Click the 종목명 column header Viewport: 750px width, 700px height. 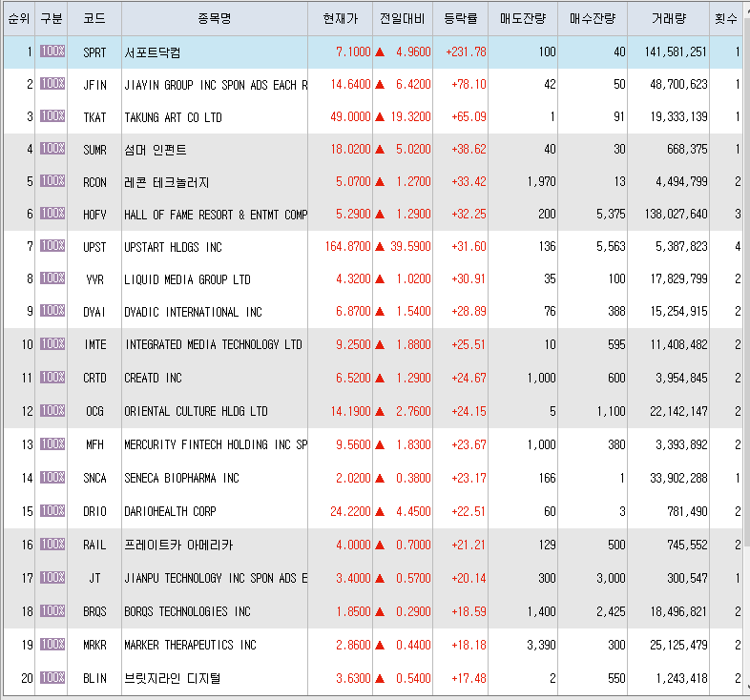coord(215,19)
